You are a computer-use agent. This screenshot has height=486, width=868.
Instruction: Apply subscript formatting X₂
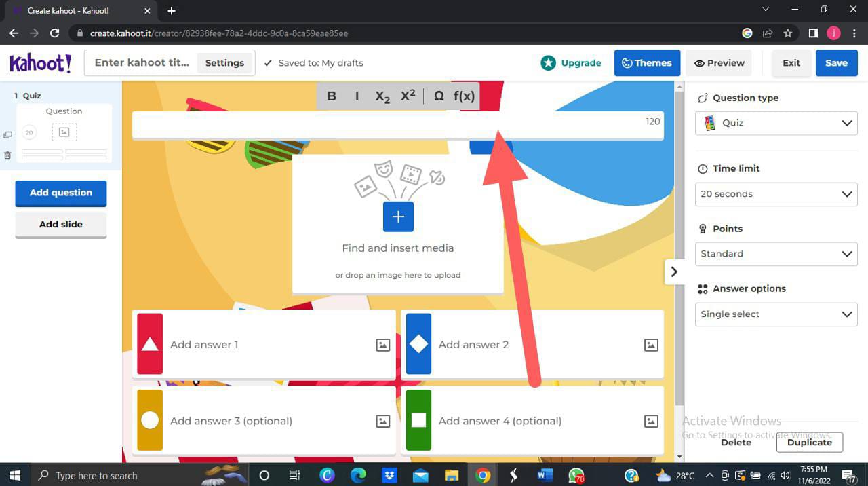pos(382,96)
